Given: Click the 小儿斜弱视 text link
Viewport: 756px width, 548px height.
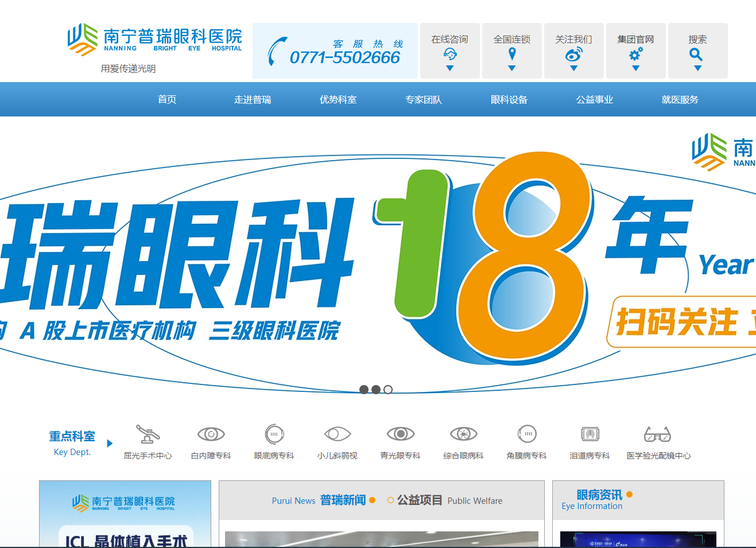Looking at the screenshot, I should 338,456.
